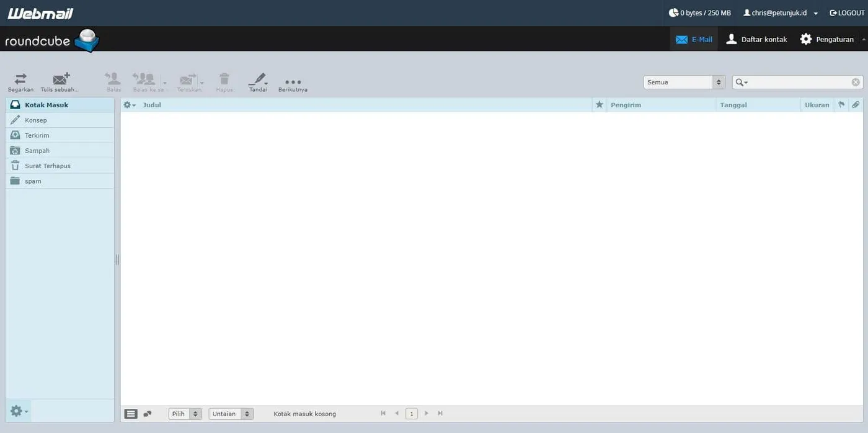This screenshot has width=868, height=433.
Task: Select the Terkirim sent folder
Action: pyautogui.click(x=60, y=135)
